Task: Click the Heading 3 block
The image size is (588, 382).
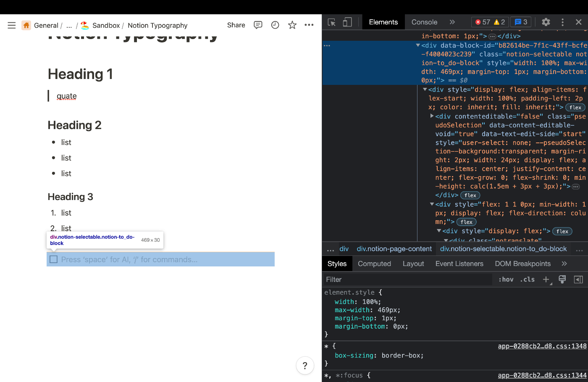Action: pyautogui.click(x=70, y=197)
